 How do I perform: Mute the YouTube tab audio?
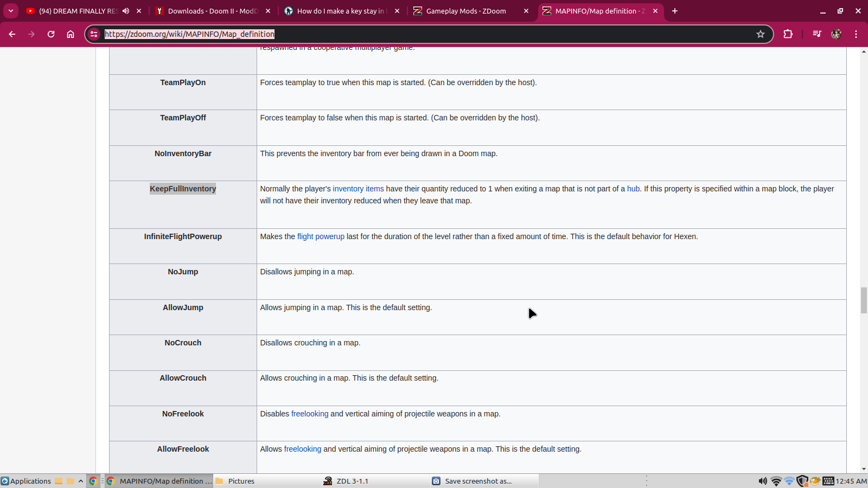click(126, 11)
